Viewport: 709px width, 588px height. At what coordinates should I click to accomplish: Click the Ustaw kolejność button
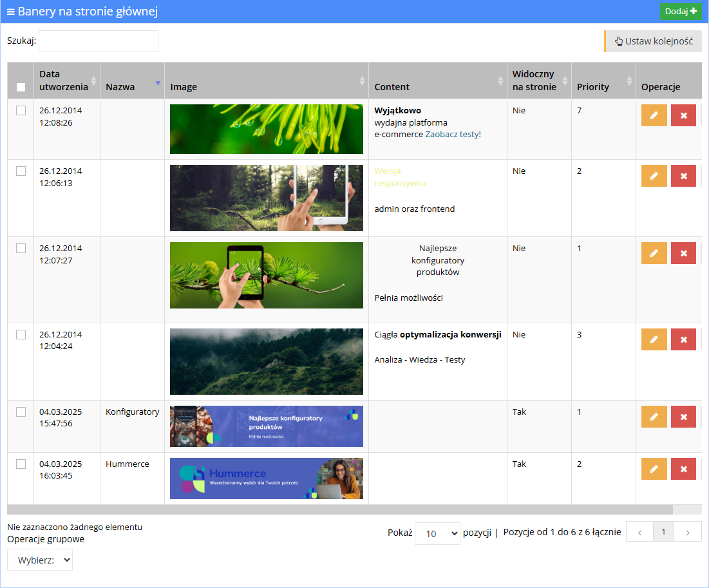[654, 41]
